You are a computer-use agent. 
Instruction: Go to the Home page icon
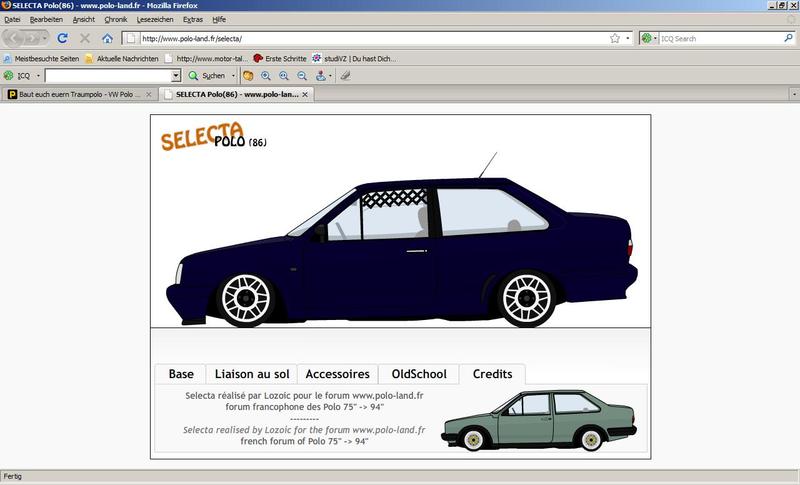[x=107, y=38]
